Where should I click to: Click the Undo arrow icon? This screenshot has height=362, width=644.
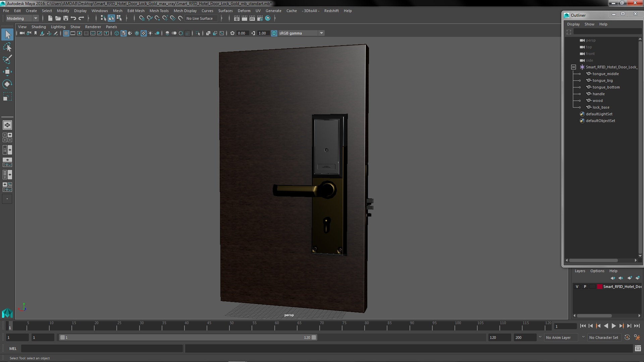click(x=73, y=18)
